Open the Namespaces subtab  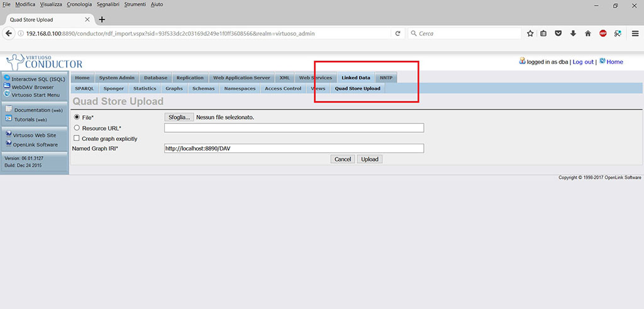coord(240,88)
